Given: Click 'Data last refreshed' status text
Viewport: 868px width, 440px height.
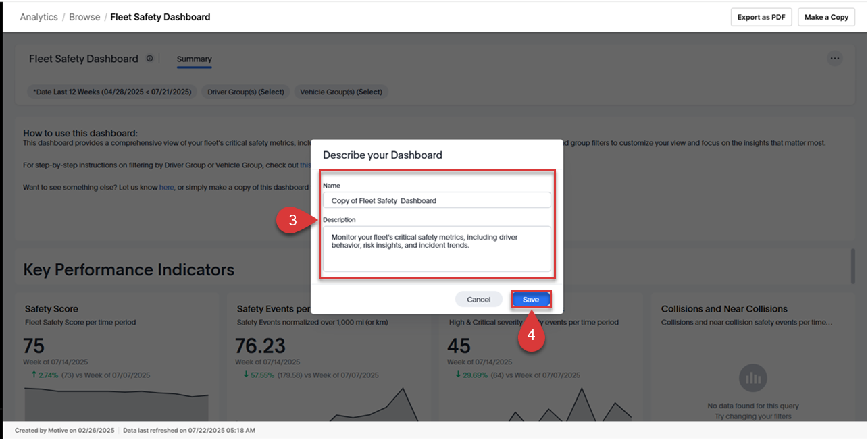Looking at the screenshot, I should click(189, 430).
